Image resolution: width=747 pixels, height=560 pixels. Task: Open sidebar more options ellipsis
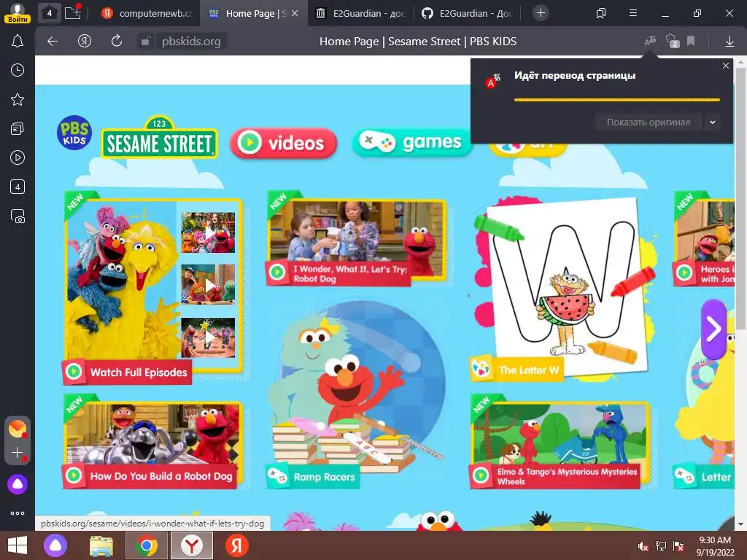coord(18,513)
